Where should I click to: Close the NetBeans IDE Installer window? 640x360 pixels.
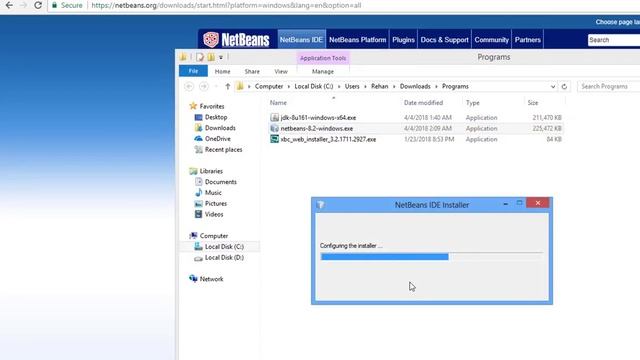click(538, 203)
